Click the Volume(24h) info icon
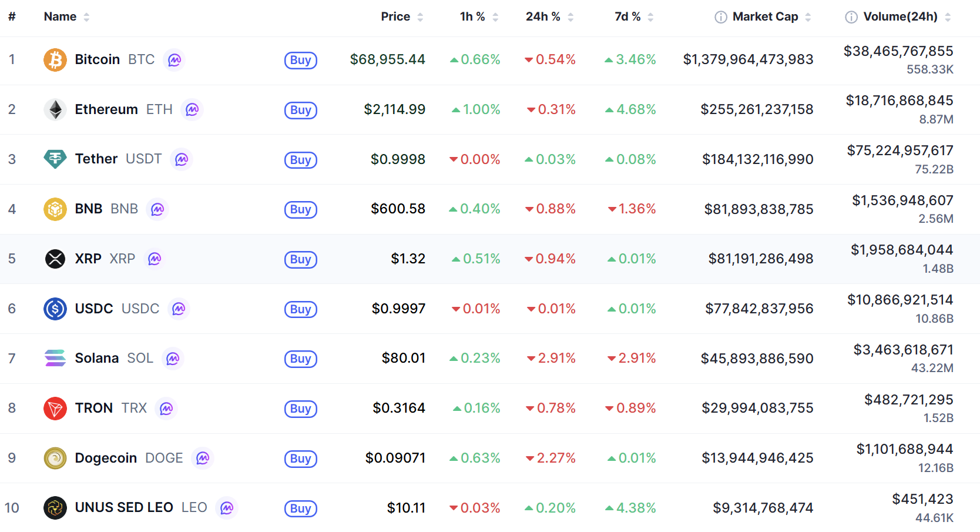This screenshot has height=532, width=980. (851, 17)
